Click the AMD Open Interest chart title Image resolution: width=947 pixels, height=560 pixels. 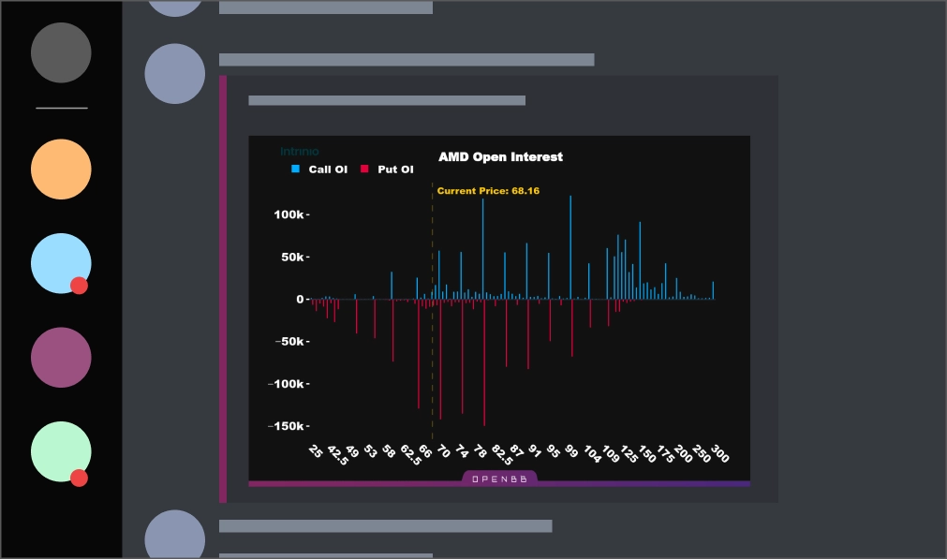pyautogui.click(x=501, y=157)
